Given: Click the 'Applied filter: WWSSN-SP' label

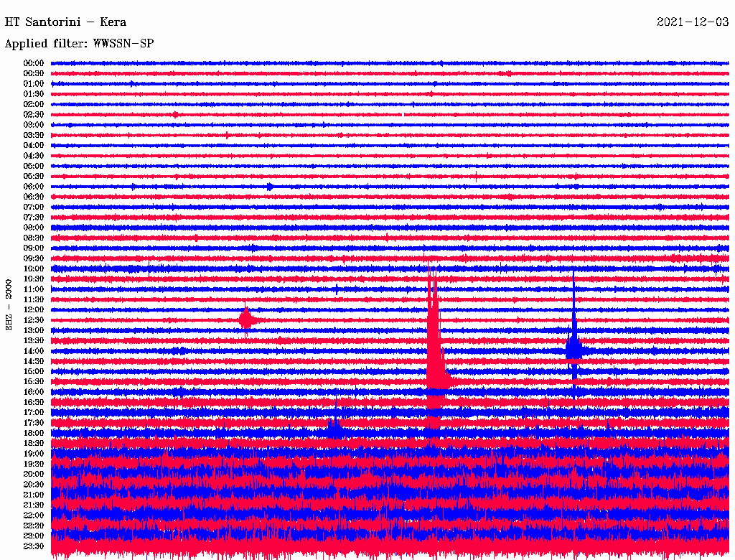Looking at the screenshot, I should pyautogui.click(x=79, y=44).
